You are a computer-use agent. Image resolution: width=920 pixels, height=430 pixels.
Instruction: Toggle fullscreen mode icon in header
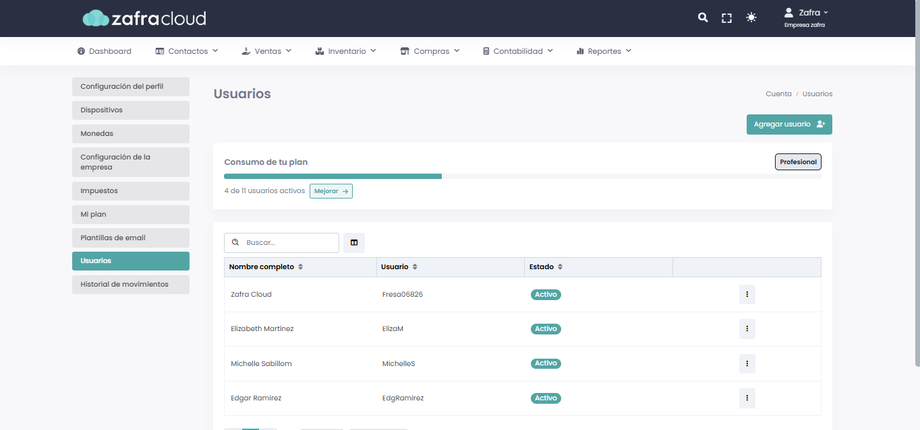(x=727, y=18)
